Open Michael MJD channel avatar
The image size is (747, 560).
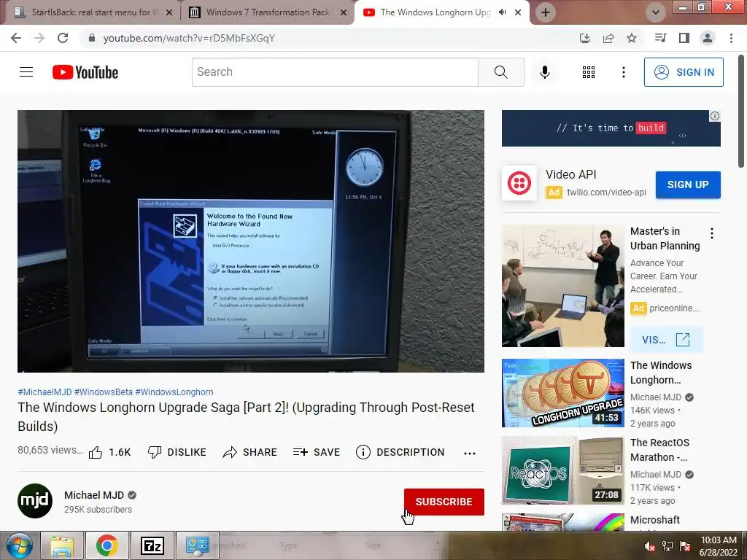pyautogui.click(x=35, y=501)
